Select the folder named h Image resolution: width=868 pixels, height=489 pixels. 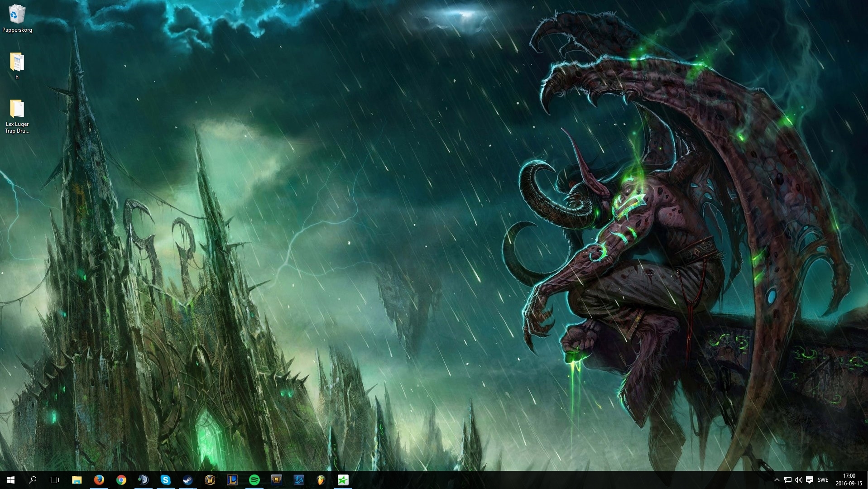pos(17,66)
